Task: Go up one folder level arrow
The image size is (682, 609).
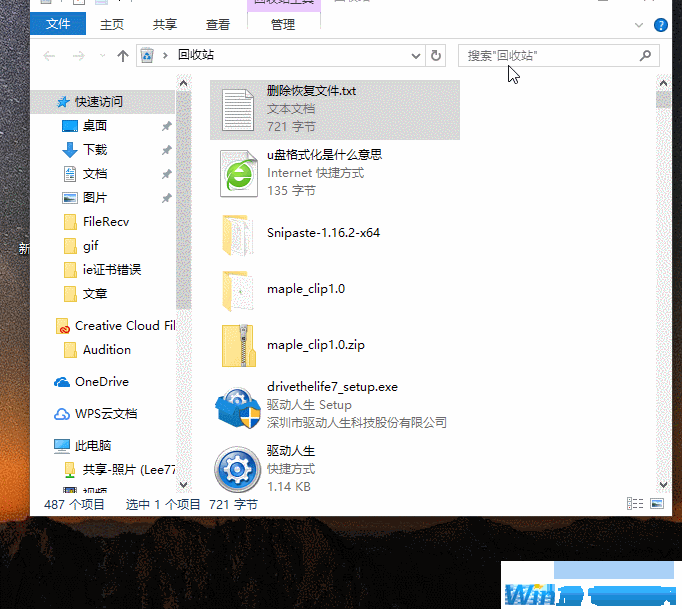Action: tap(123, 56)
